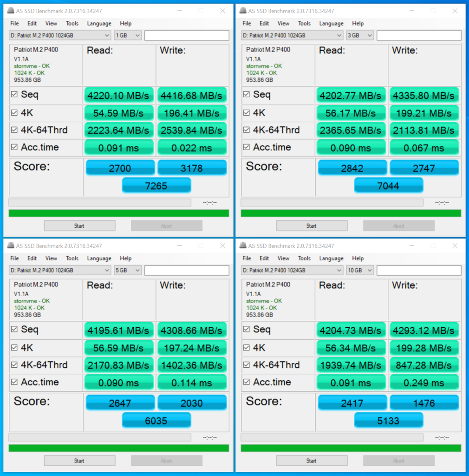Image resolution: width=469 pixels, height=476 pixels.
Task: Open the drive selector in the 3 GB window
Action: (x=292, y=35)
